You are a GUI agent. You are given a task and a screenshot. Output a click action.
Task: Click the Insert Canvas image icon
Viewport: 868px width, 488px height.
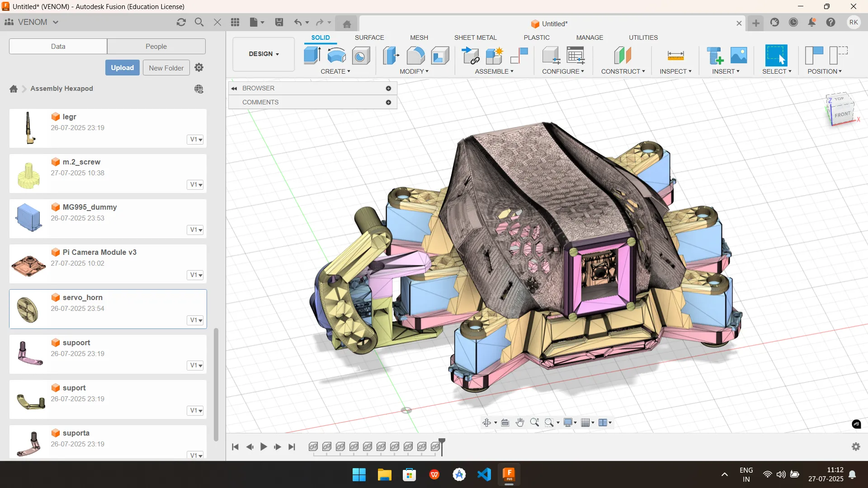pyautogui.click(x=739, y=56)
